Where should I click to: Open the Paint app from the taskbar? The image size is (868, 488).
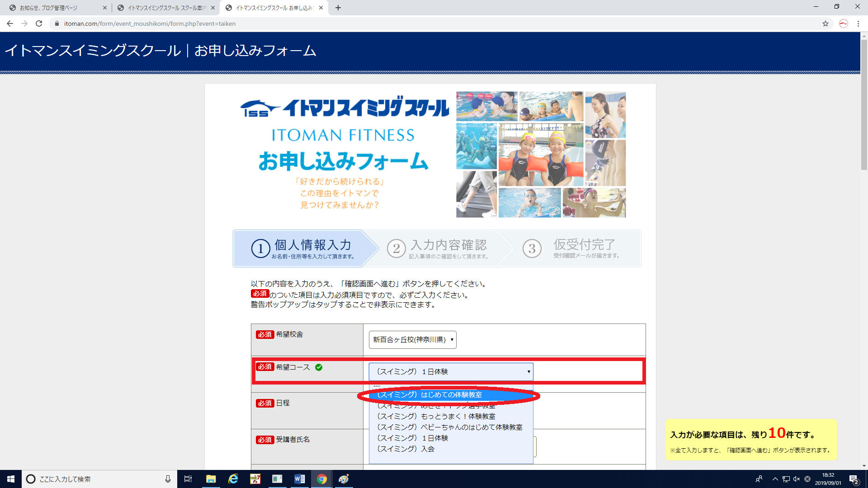(344, 479)
